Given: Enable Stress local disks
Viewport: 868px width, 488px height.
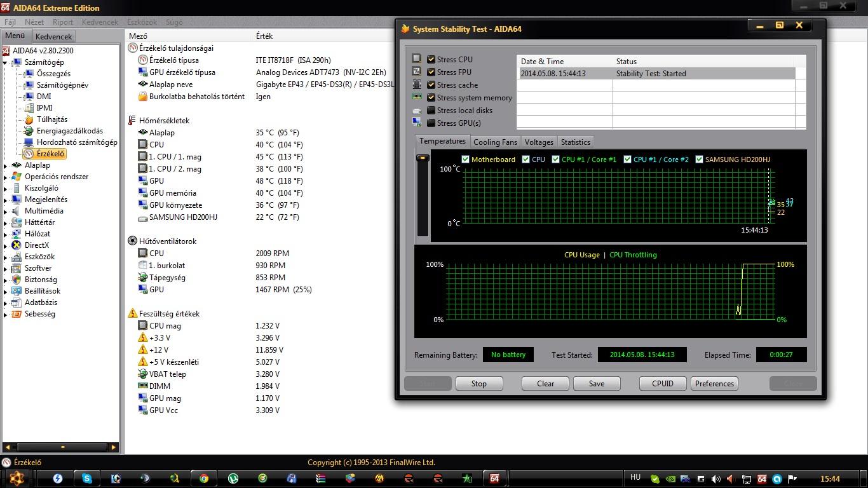Looking at the screenshot, I should click(x=431, y=110).
